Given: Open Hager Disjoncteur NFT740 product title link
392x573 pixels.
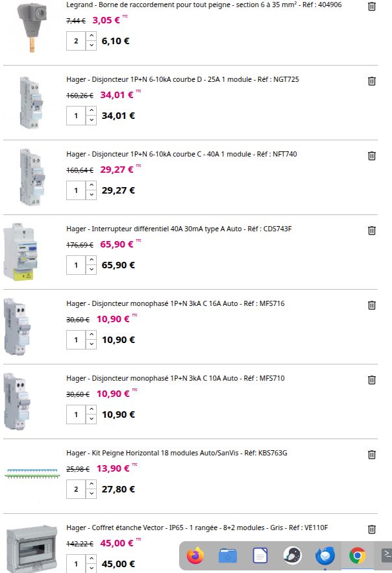Looking at the screenshot, I should click(x=182, y=154).
